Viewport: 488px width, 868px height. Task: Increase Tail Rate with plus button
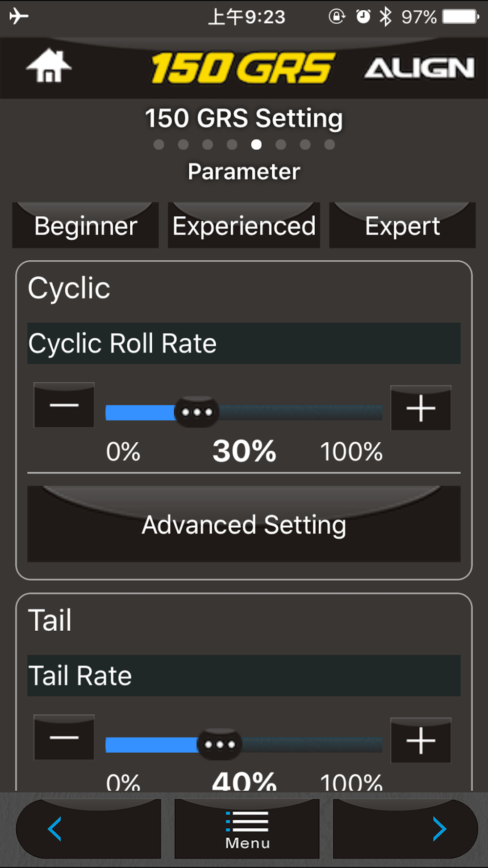421,740
